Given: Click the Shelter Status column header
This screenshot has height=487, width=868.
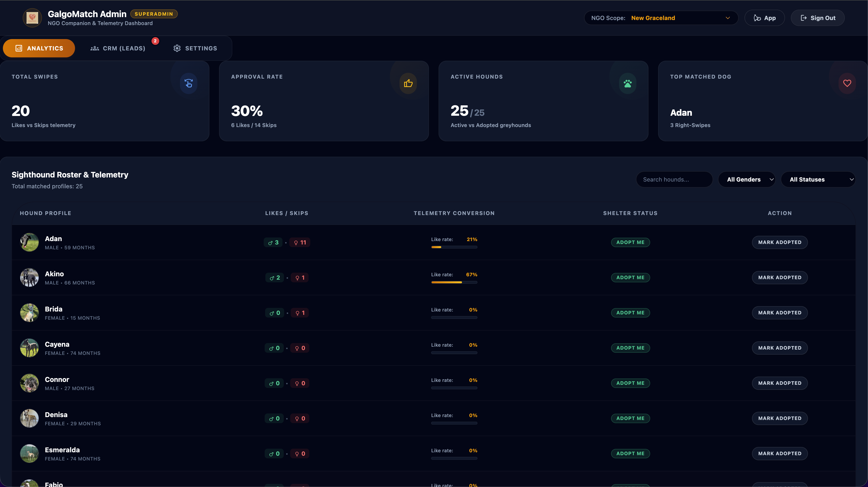Looking at the screenshot, I should coord(630,213).
